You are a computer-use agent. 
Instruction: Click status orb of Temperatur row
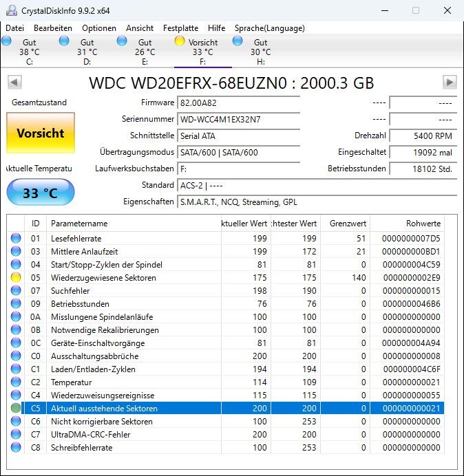click(16, 382)
